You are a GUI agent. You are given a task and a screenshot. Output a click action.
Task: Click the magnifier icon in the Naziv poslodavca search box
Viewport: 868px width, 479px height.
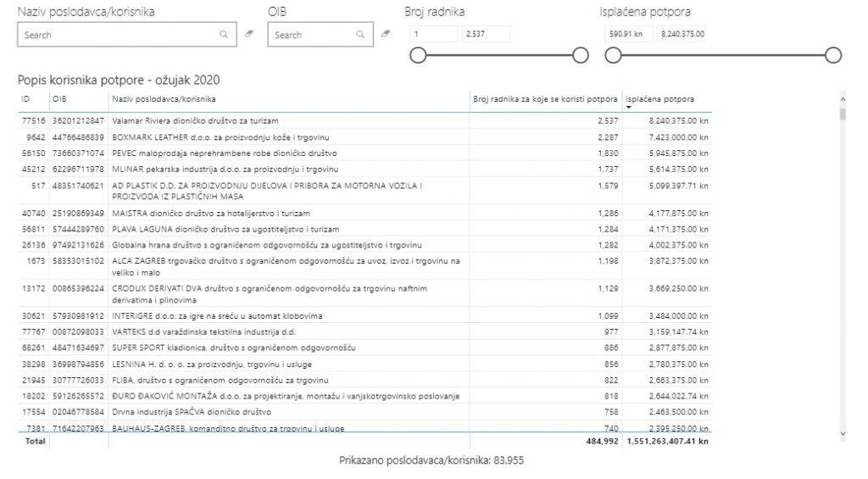(224, 34)
